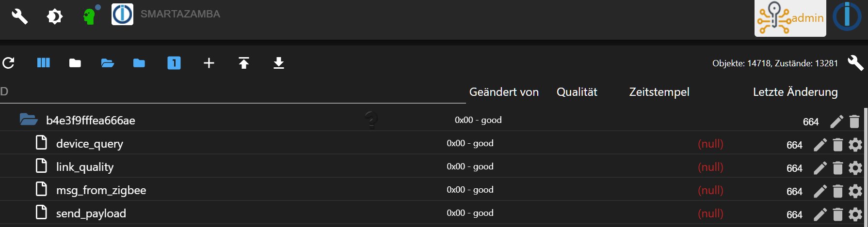Viewport: 868px width, 227px height.
Task: Upload objects from JSON file
Action: point(244,63)
